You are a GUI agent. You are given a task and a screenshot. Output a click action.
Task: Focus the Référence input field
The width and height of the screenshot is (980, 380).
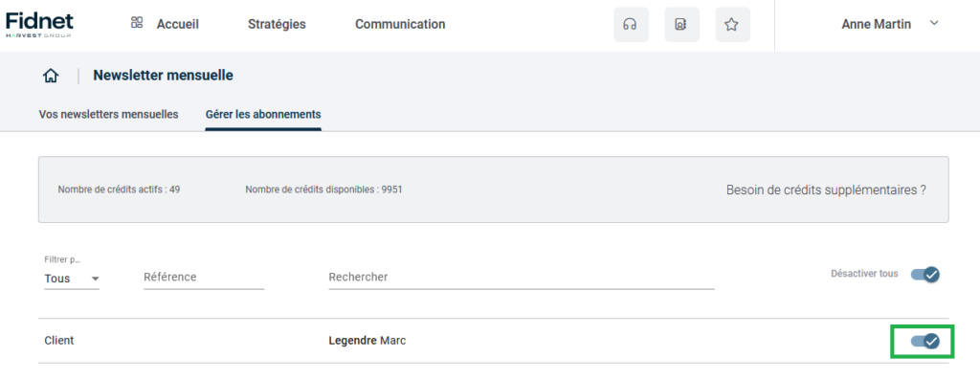(204, 277)
